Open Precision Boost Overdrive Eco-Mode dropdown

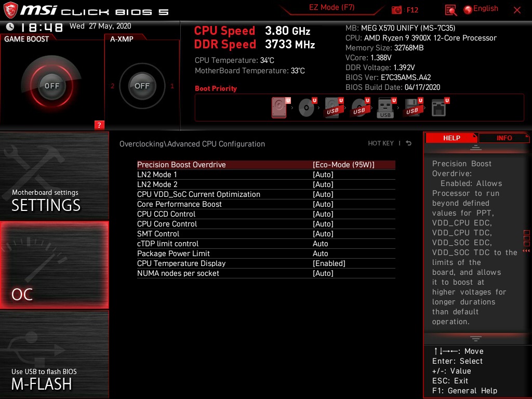[x=343, y=165]
